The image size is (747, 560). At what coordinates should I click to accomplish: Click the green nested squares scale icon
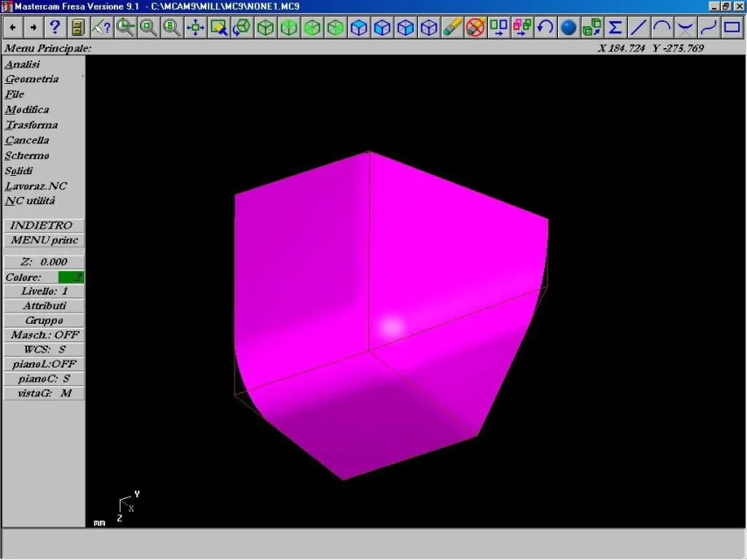[592, 27]
